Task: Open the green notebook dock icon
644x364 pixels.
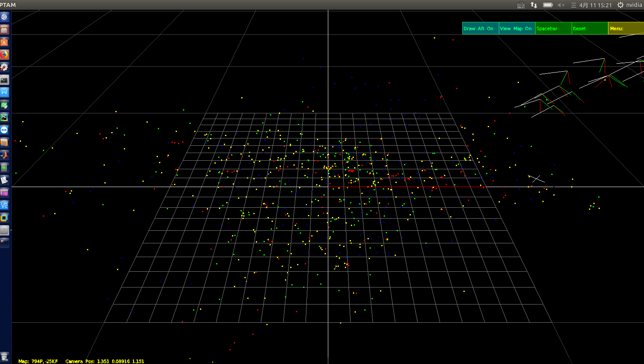Action: point(4,168)
